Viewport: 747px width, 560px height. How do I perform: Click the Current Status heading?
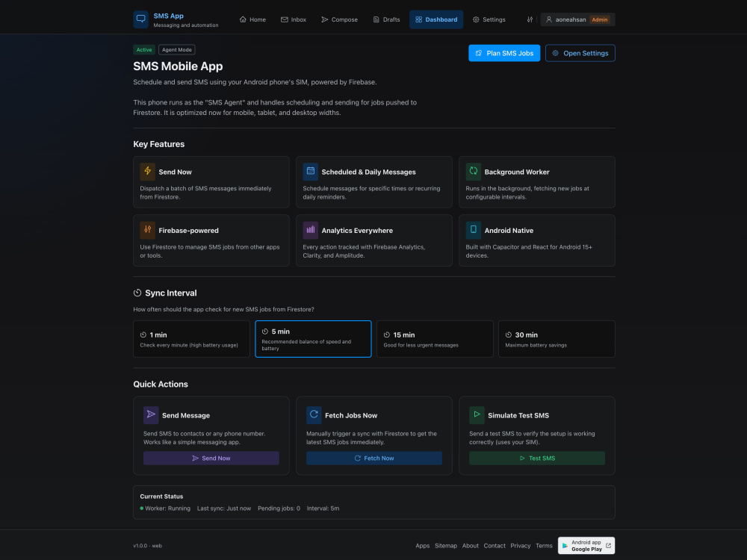pos(161,497)
